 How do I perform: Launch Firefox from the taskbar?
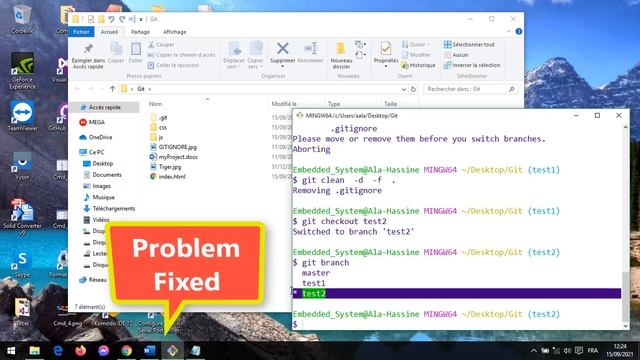(x=80, y=351)
